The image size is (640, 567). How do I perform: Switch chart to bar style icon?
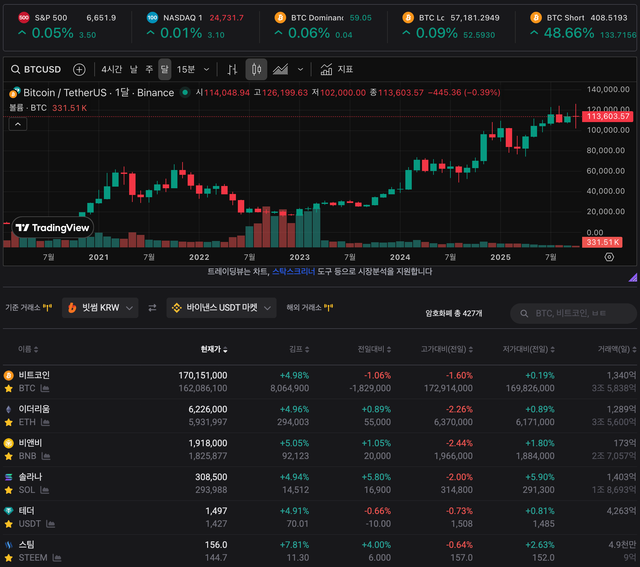[x=232, y=69]
